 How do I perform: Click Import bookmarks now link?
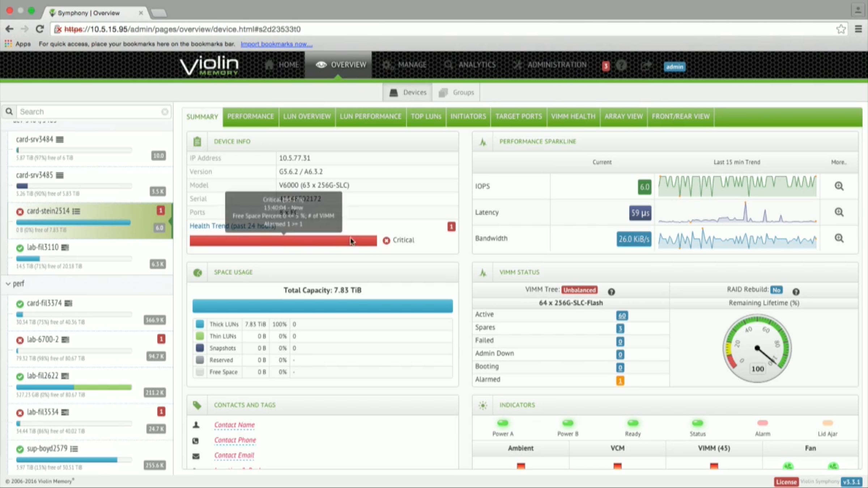click(x=277, y=44)
